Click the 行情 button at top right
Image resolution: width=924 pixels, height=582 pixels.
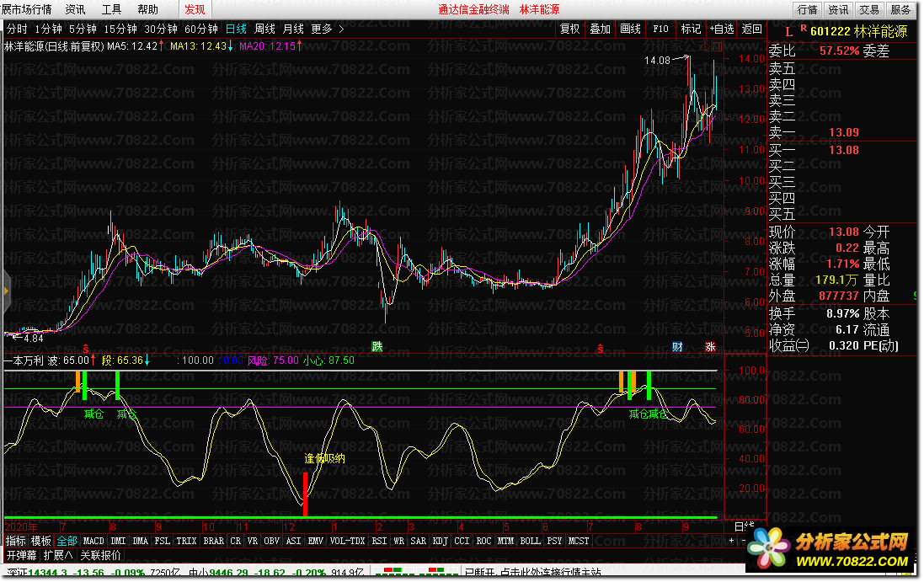pyautogui.click(x=807, y=9)
